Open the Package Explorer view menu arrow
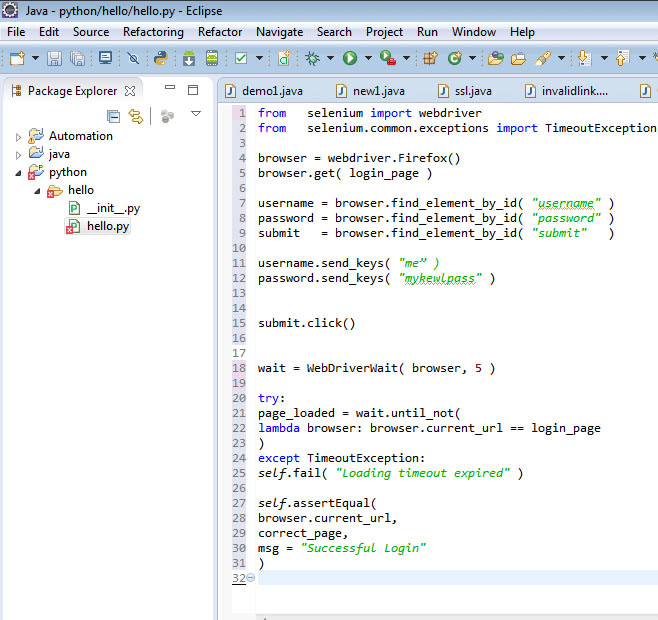 click(x=196, y=114)
